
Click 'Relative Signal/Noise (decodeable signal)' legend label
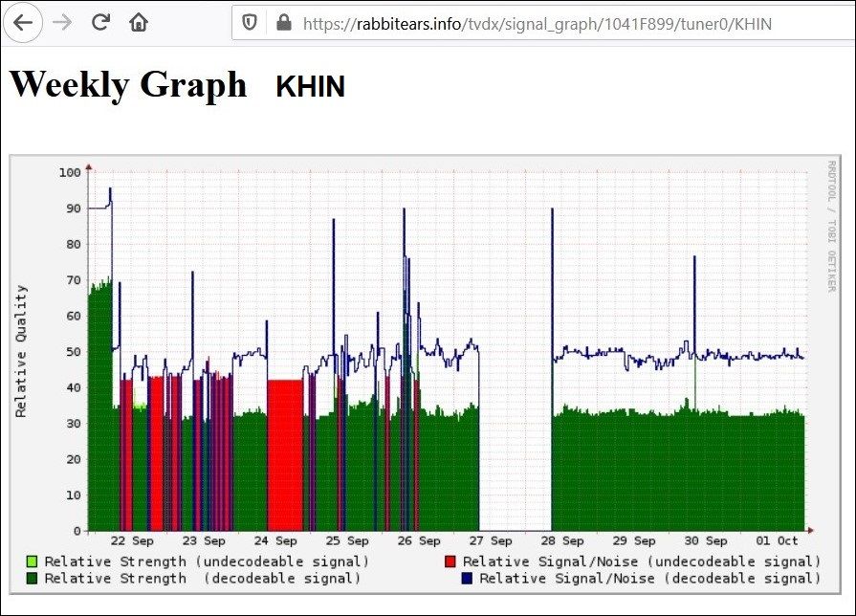tap(650, 579)
